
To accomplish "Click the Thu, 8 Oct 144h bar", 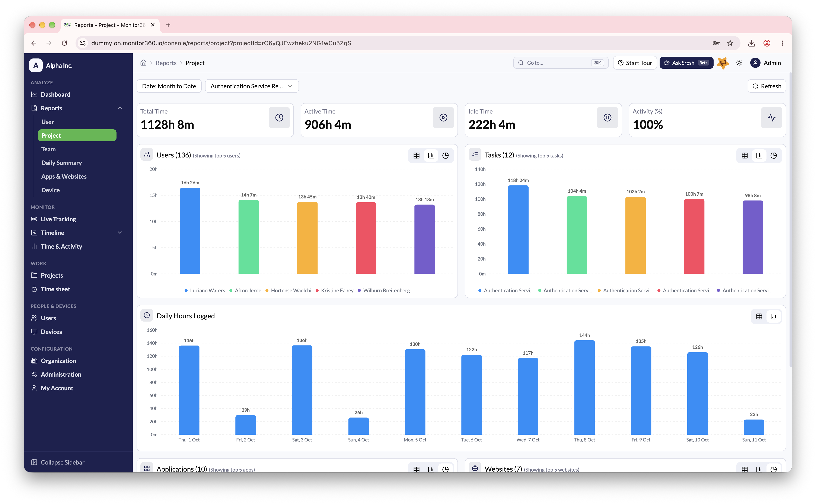I will point(584,387).
